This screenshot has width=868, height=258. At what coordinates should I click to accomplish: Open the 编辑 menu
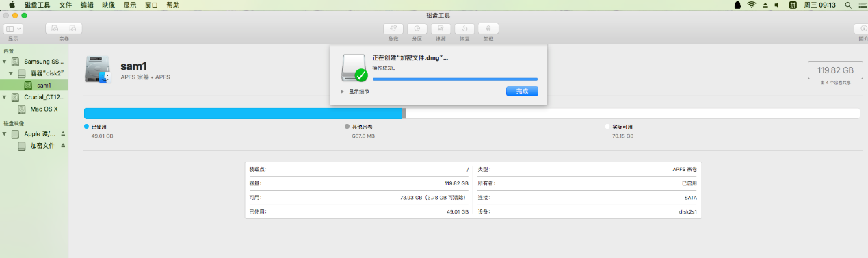click(x=87, y=5)
